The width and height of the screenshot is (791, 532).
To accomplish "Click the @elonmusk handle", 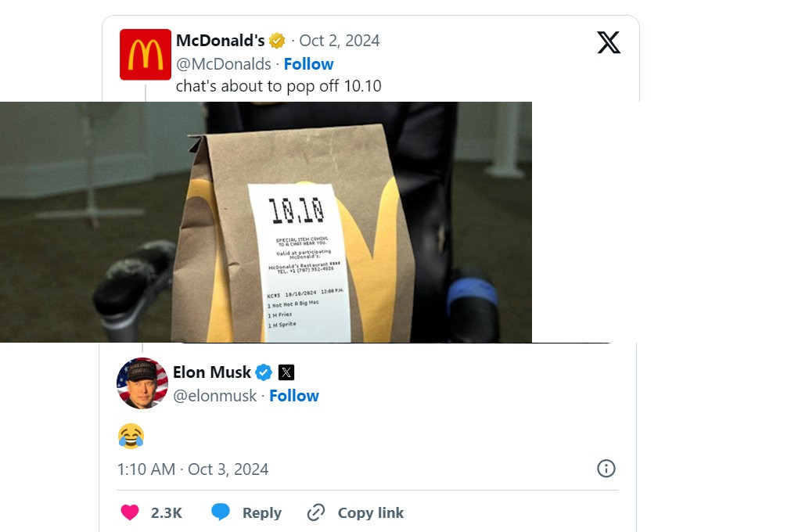I will (x=216, y=396).
